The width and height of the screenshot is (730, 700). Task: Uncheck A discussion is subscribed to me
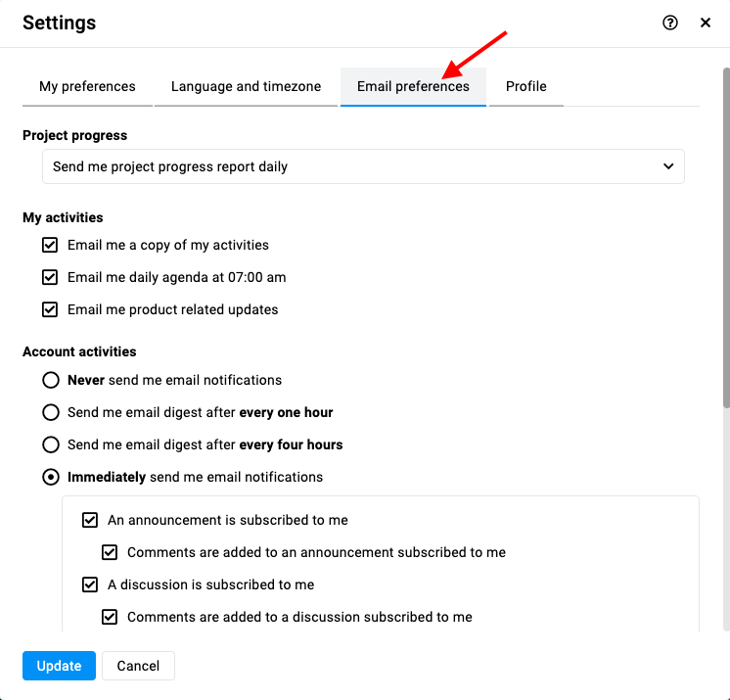[90, 584]
